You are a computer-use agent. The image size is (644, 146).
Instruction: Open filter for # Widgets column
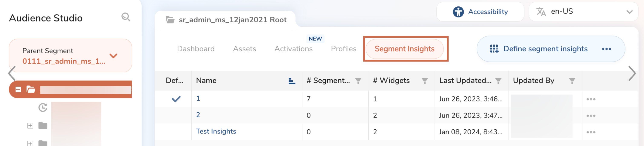(x=424, y=81)
